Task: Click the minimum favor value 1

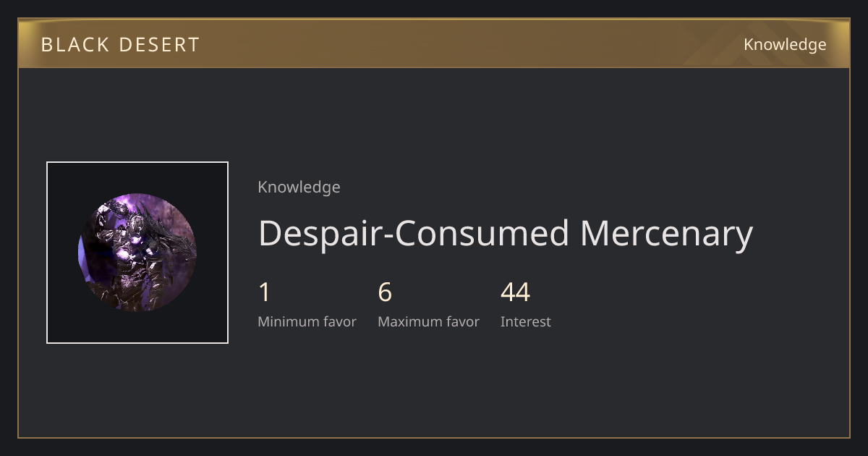Action: tap(265, 292)
